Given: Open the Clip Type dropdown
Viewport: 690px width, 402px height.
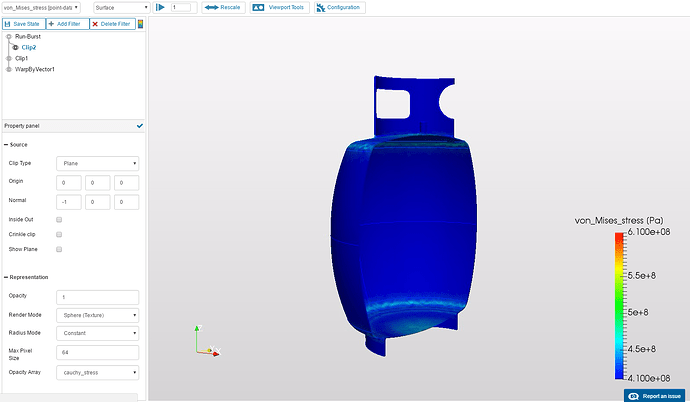Looking at the screenshot, I should 98,163.
